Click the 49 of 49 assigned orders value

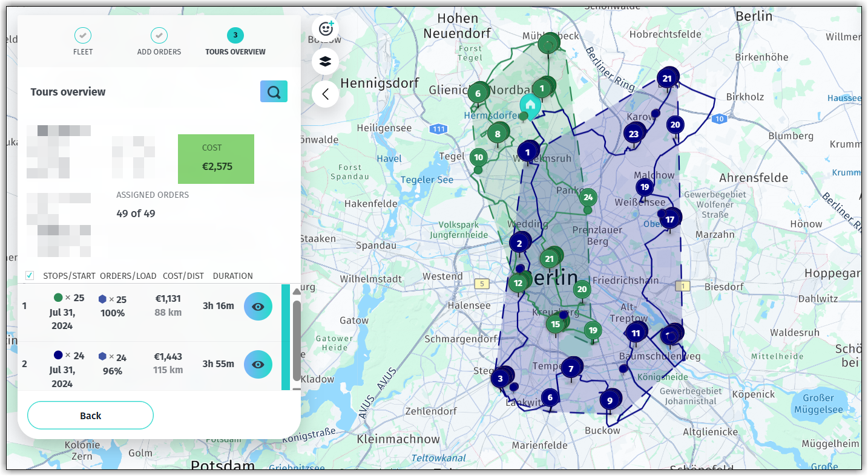coord(136,214)
